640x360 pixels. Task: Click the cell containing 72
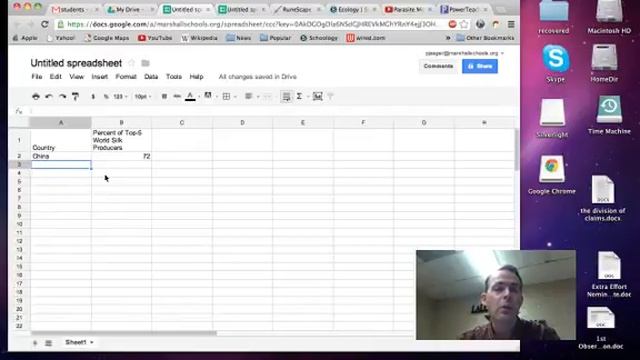pyautogui.click(x=121, y=156)
